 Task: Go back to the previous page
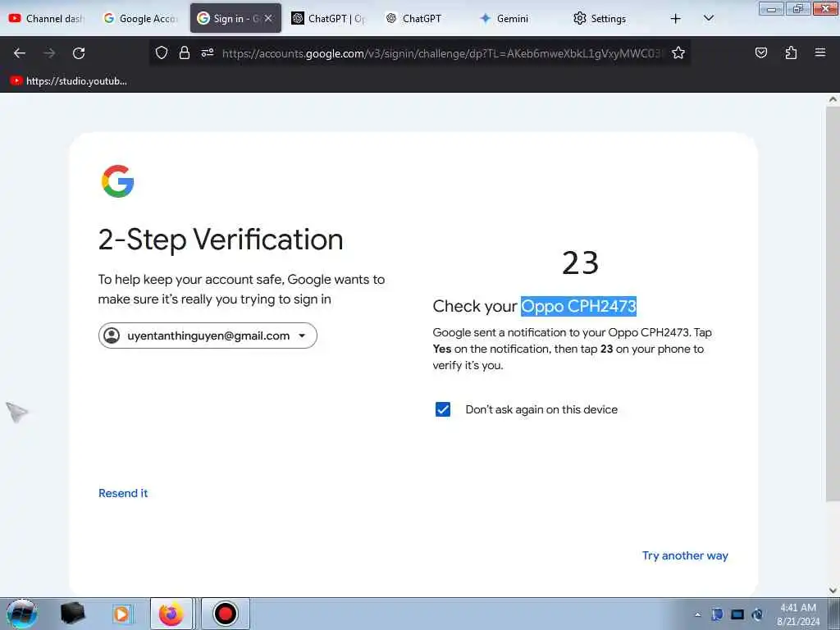(x=20, y=53)
